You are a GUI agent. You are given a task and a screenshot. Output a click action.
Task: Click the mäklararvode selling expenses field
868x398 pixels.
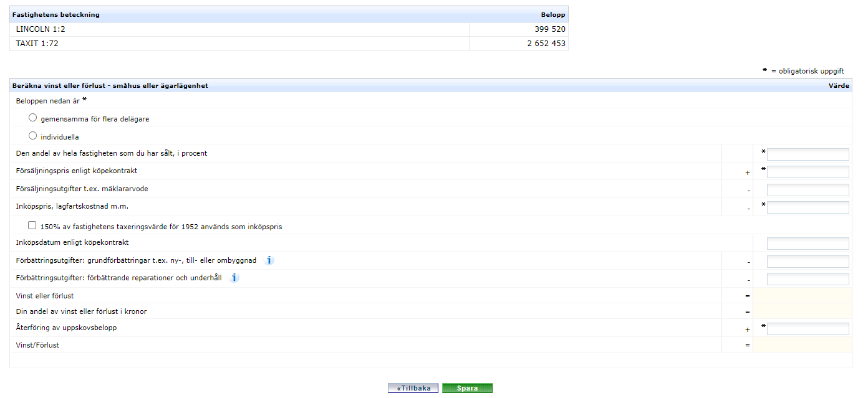tap(808, 189)
